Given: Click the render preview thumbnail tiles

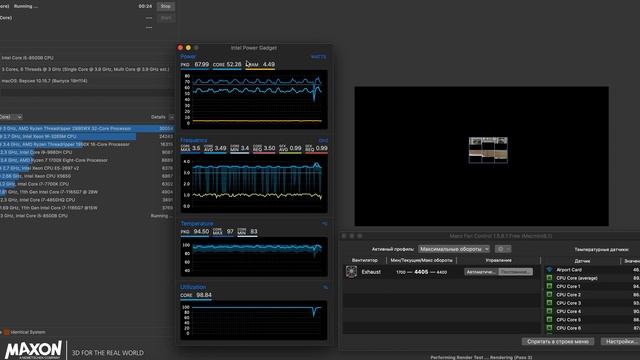Looking at the screenshot, I should (x=488, y=150).
